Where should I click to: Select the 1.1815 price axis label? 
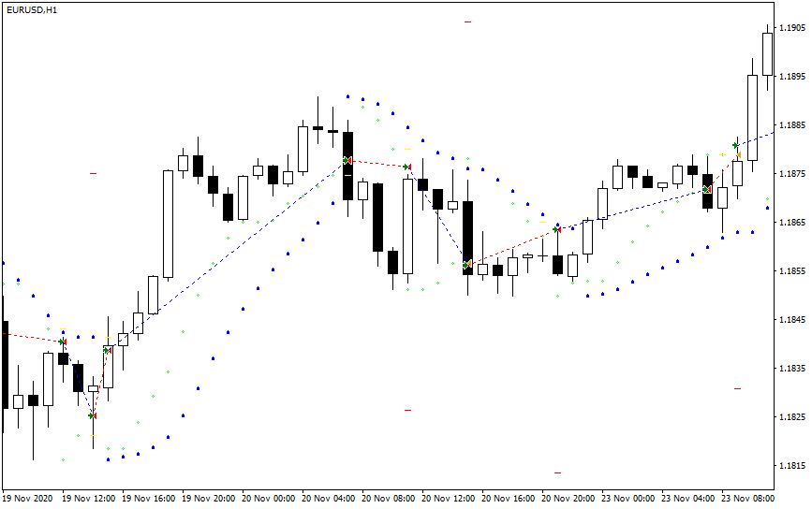[x=793, y=466]
